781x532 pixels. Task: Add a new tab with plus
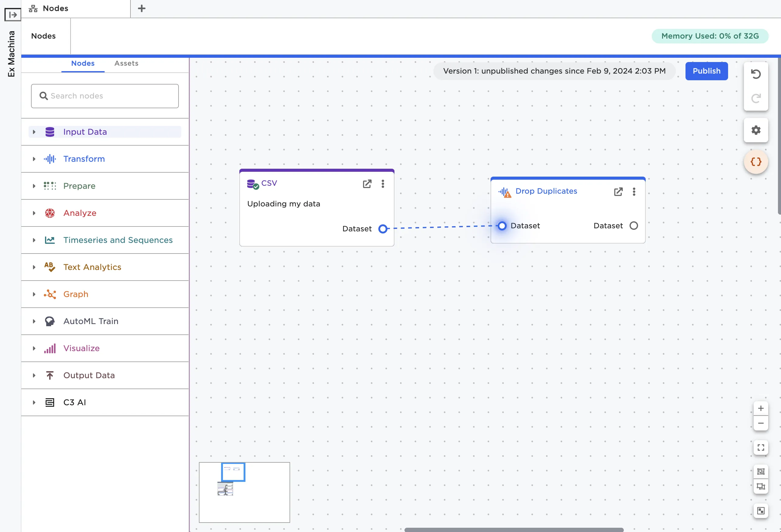tap(141, 9)
